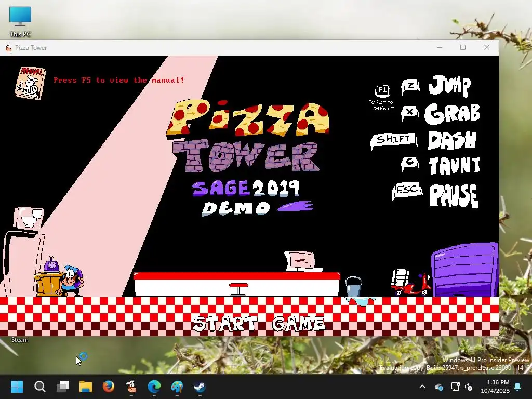Select the DASH control label

453,140
